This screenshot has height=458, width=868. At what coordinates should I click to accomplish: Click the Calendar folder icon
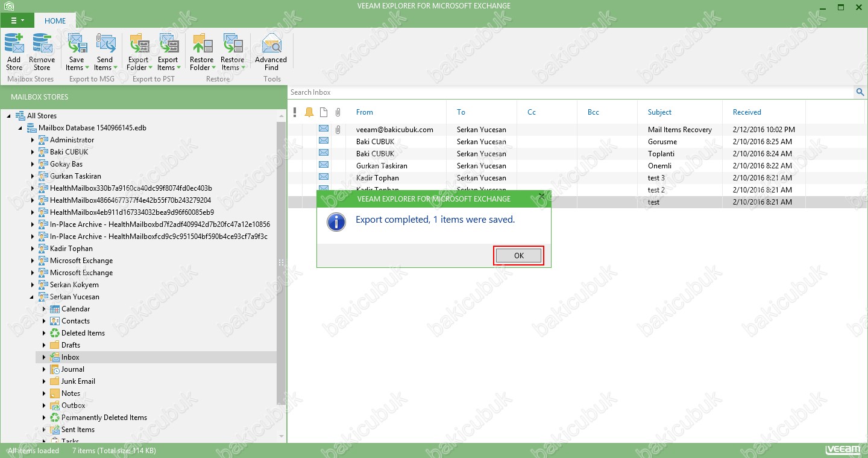pyautogui.click(x=55, y=309)
